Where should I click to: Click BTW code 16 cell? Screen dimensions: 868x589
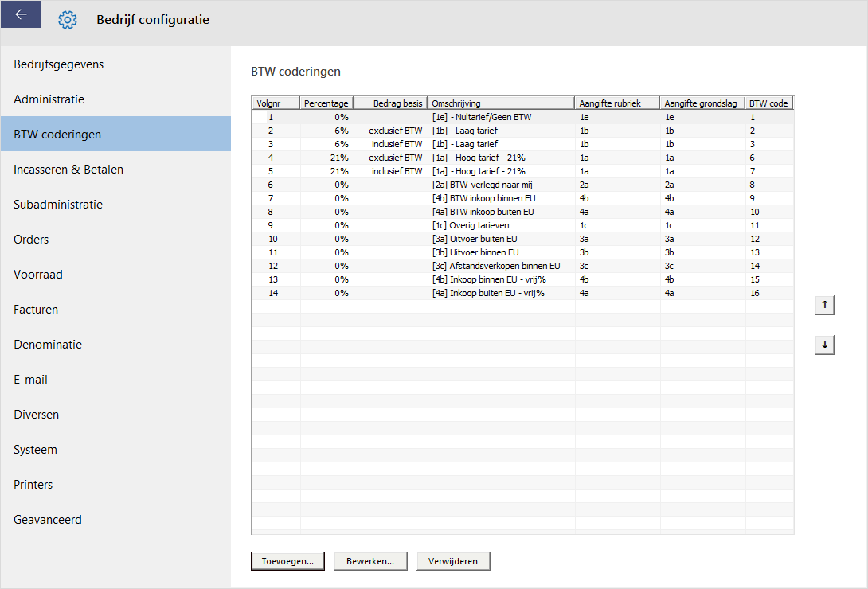click(x=769, y=293)
